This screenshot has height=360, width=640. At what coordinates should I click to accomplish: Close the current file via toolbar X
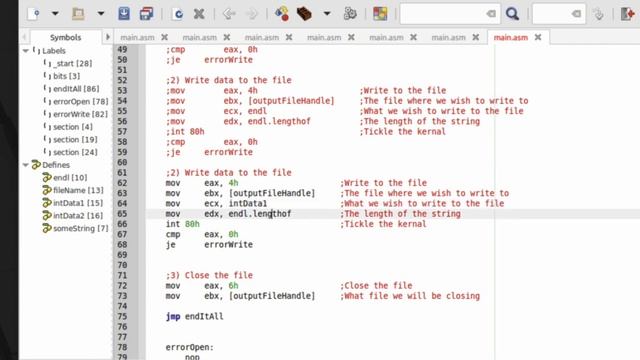(x=199, y=14)
